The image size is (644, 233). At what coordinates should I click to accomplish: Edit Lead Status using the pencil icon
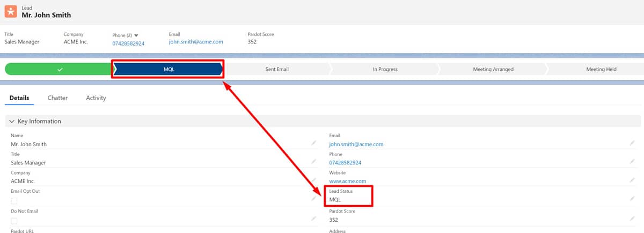click(632, 199)
